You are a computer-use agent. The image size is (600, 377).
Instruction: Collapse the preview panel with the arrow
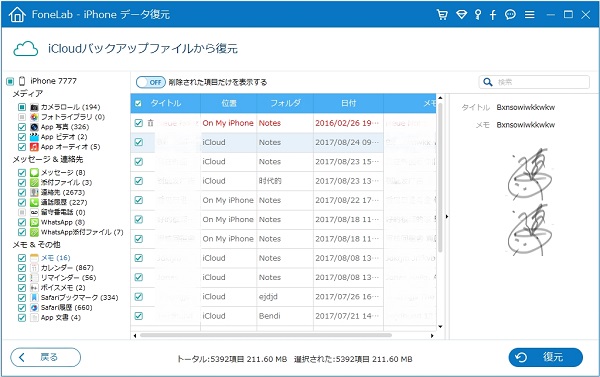pos(447,217)
